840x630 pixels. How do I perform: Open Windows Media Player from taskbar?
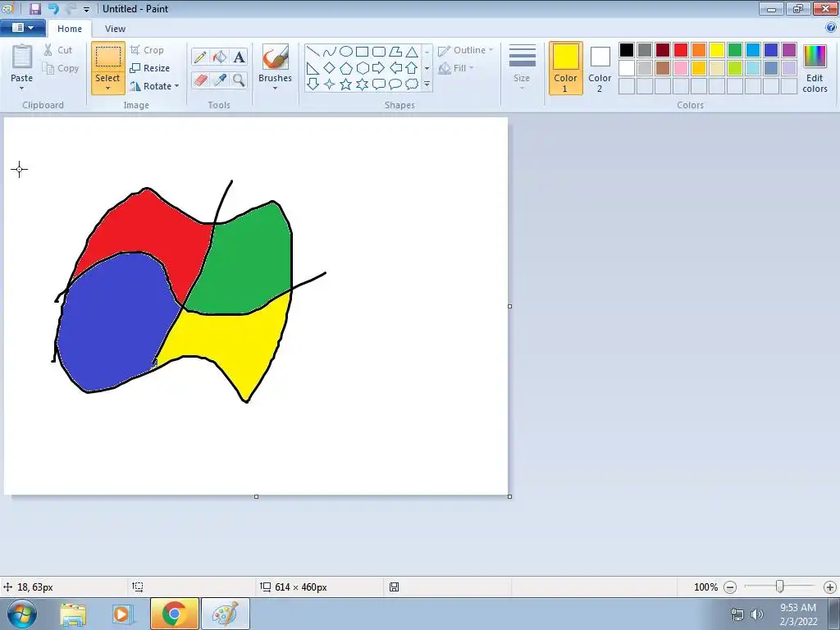(x=123, y=614)
